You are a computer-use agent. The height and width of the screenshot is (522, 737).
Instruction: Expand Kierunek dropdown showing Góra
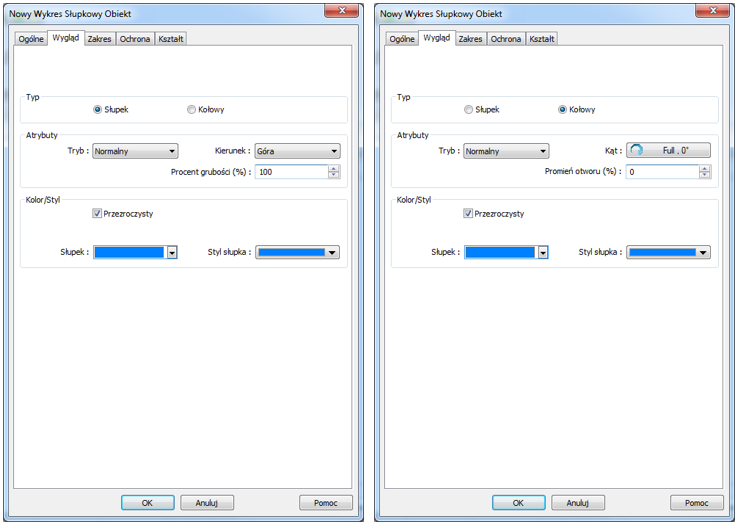tap(297, 151)
